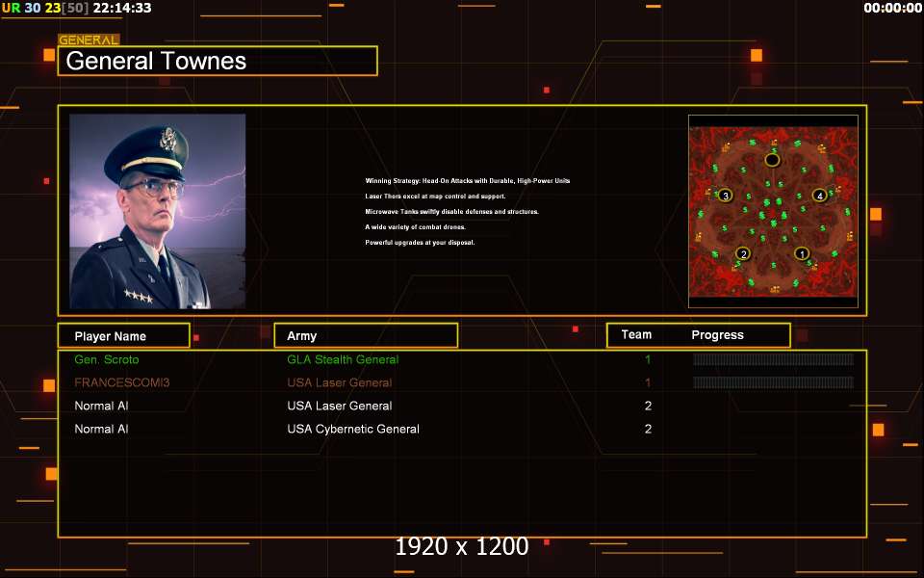Click the General Townes title box
This screenshot has height=578, width=924.
point(218,61)
